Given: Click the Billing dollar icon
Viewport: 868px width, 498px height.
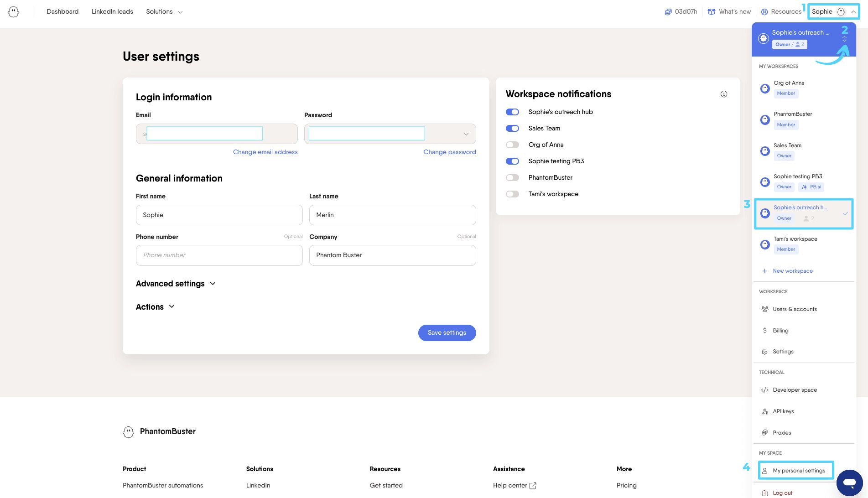Looking at the screenshot, I should (x=765, y=331).
